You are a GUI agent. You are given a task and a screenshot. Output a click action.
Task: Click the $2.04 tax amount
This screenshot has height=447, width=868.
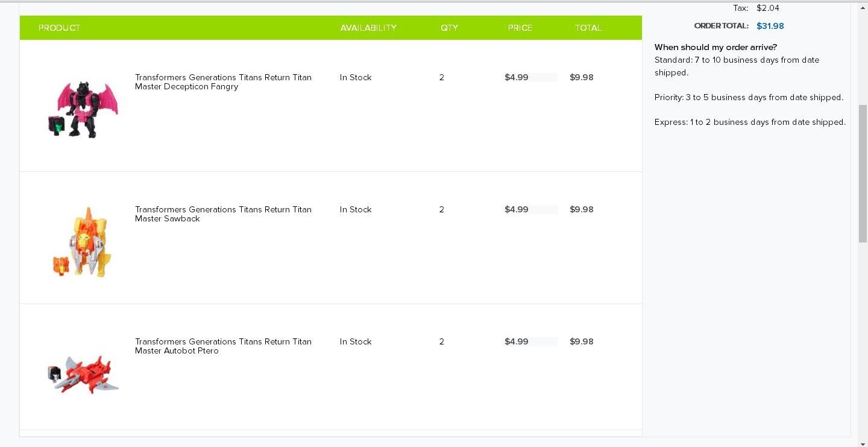point(768,8)
